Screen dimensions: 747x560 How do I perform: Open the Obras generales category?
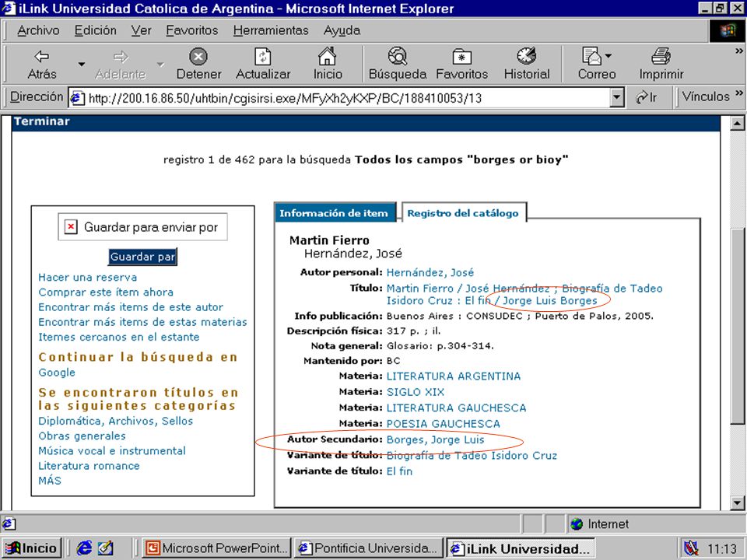pos(82,436)
